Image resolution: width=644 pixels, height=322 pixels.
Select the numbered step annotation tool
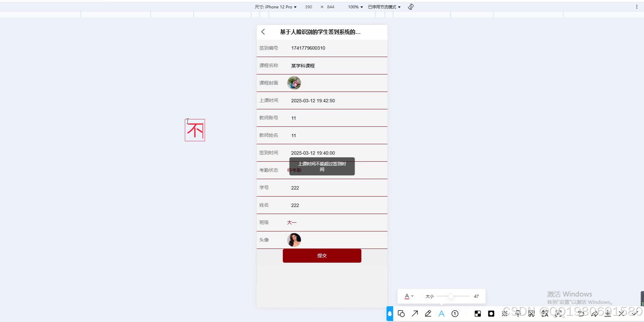pos(455,314)
